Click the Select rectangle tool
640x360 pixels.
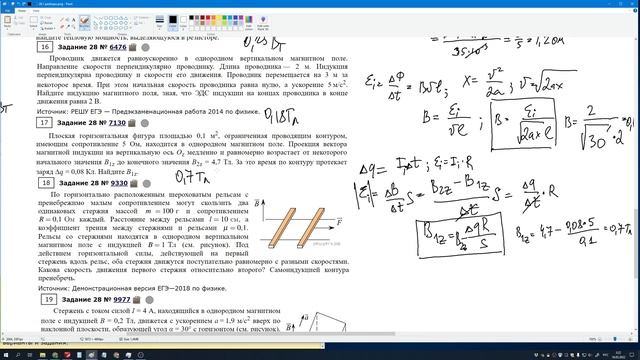point(33,20)
